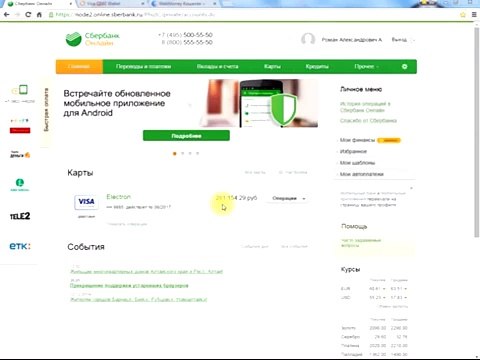This screenshot has width=480, height=360.
Task: Click the Android app banner image
Action: 259,103
